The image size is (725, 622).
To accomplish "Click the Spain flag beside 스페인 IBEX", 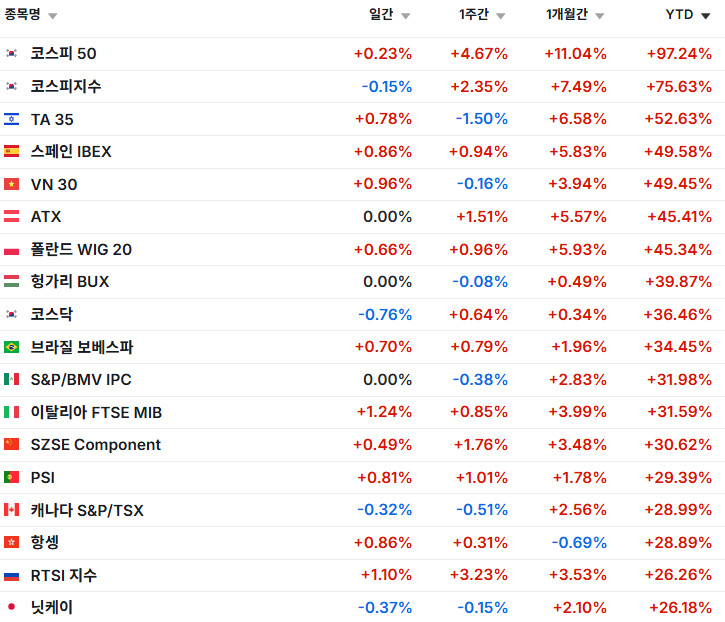I will tap(12, 152).
